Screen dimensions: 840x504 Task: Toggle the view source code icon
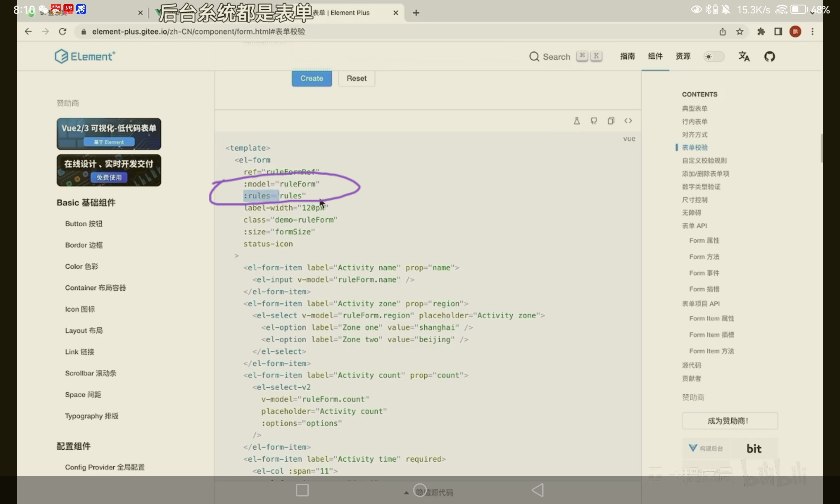pyautogui.click(x=628, y=121)
